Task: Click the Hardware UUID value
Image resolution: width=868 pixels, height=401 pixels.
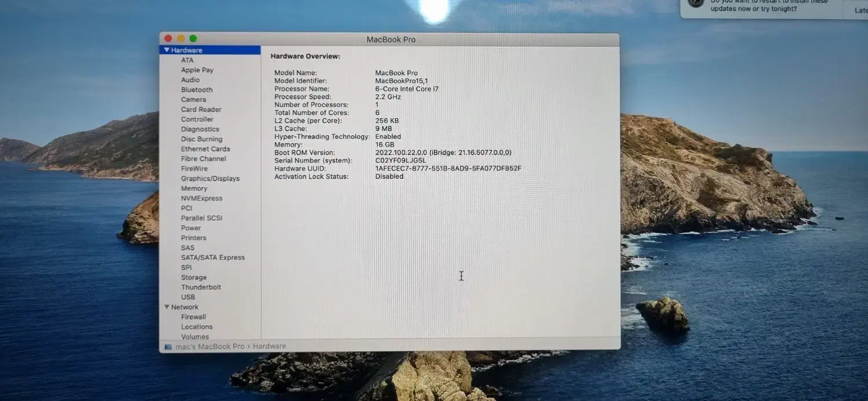Action: tap(448, 168)
